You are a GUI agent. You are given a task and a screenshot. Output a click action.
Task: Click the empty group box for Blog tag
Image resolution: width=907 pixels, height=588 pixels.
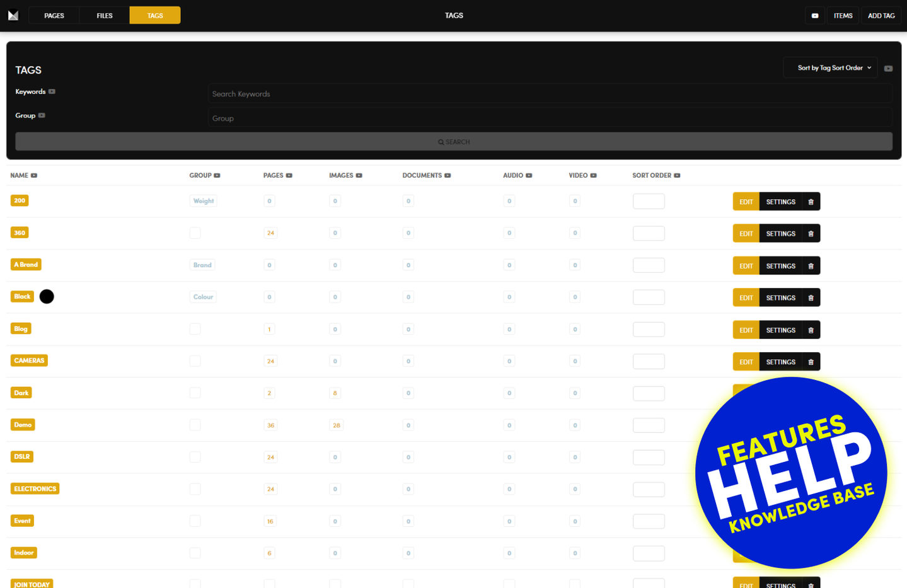click(195, 329)
